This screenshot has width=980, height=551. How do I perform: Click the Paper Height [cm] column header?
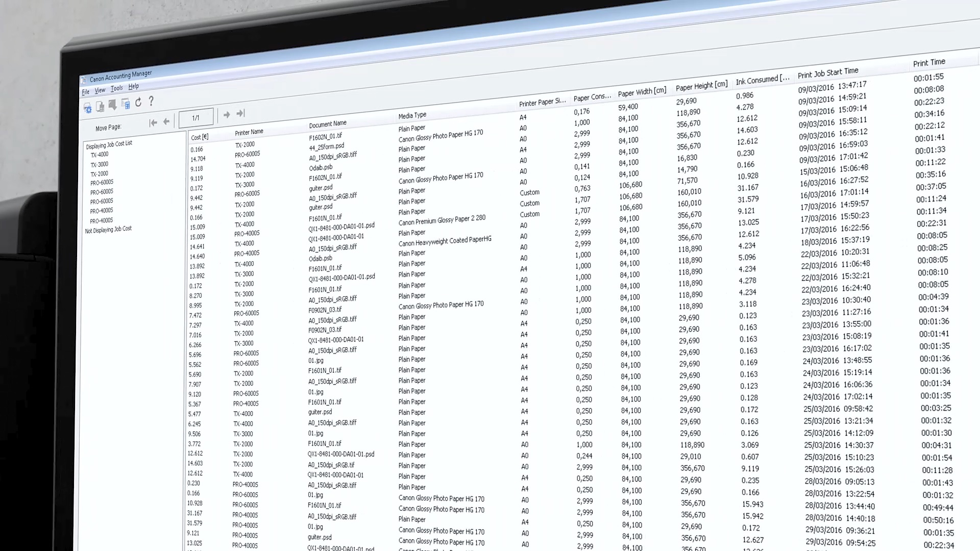[702, 86]
